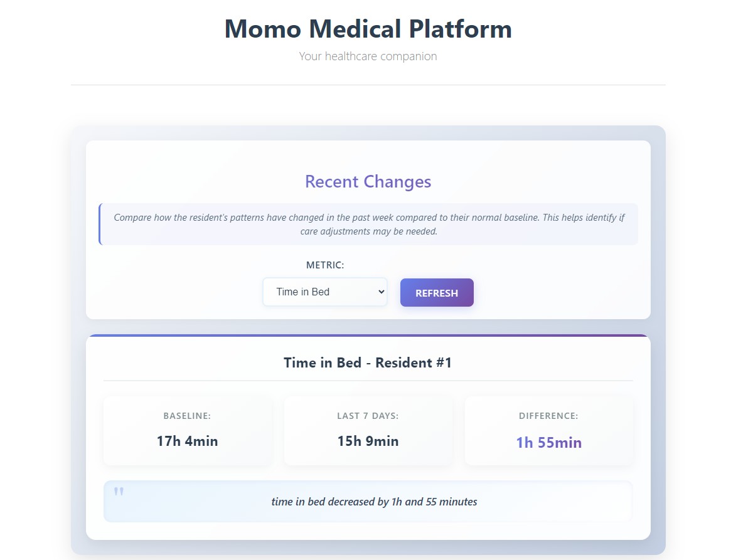Click the Recent Changes heading
The height and width of the screenshot is (560, 753).
tap(368, 182)
